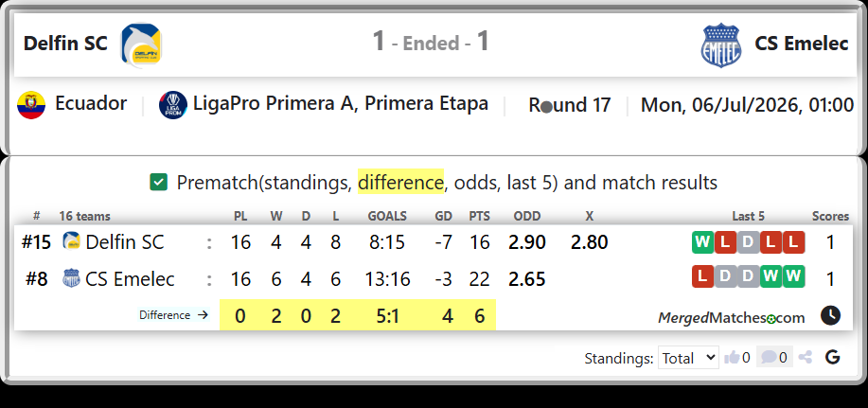Open the Standings Total dropdown

coord(688,358)
